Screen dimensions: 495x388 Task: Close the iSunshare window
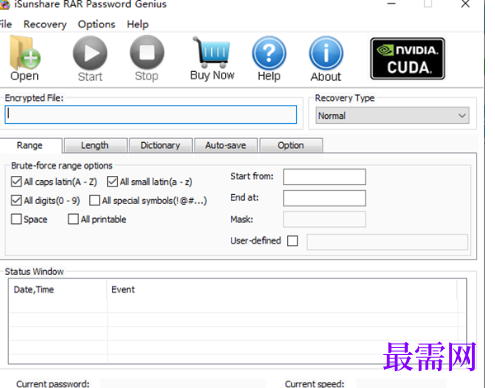[x=465, y=4]
